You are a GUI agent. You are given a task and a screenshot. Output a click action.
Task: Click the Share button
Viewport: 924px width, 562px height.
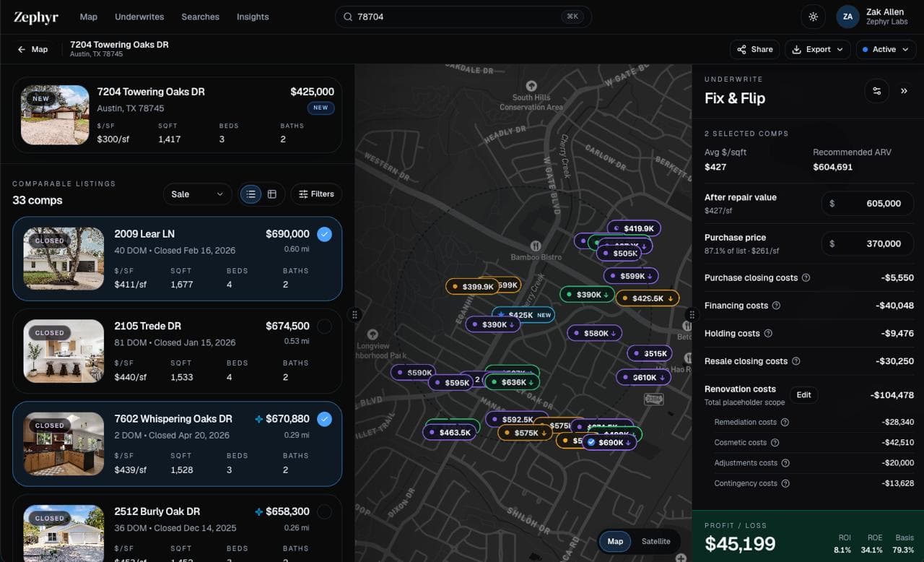(x=755, y=49)
